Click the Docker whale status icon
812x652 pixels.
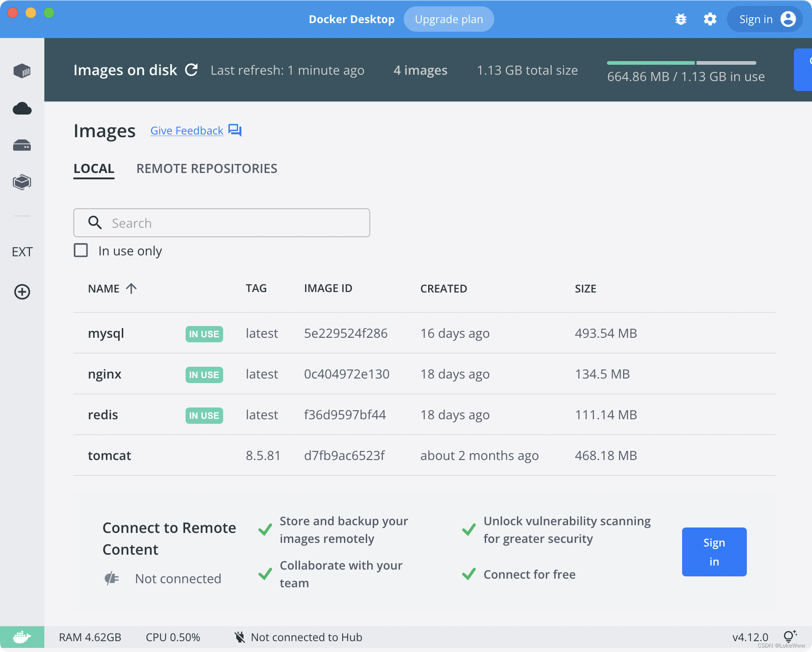pos(22,638)
